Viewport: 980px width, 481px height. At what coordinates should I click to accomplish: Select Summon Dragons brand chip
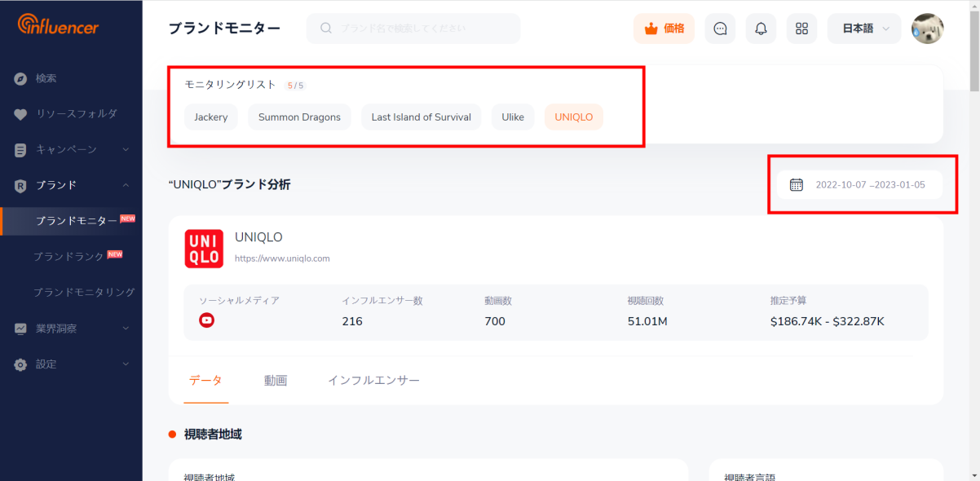pyautogui.click(x=299, y=117)
